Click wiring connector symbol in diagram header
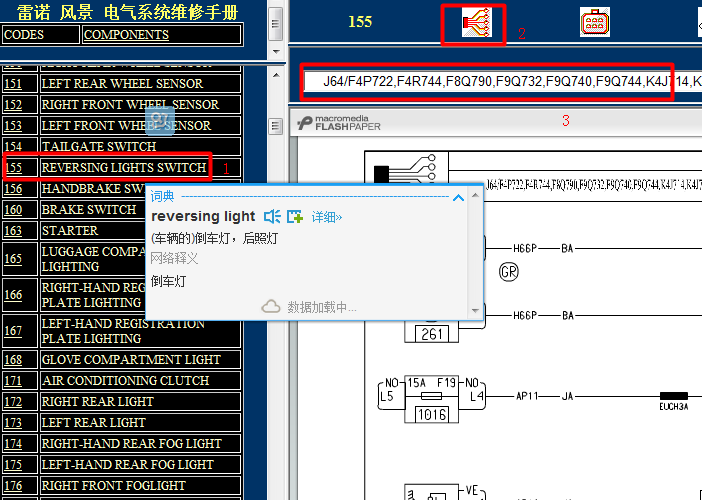Viewport: 702px width, 500px height. point(405,169)
